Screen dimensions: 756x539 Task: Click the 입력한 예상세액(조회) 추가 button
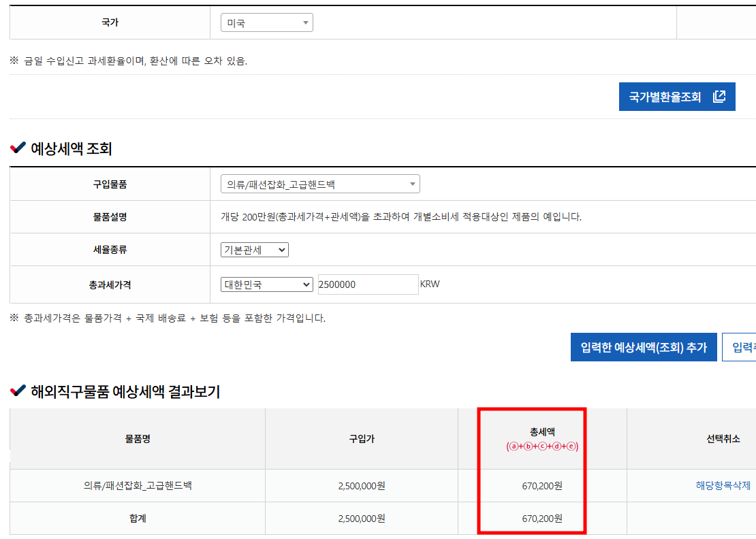[644, 346]
